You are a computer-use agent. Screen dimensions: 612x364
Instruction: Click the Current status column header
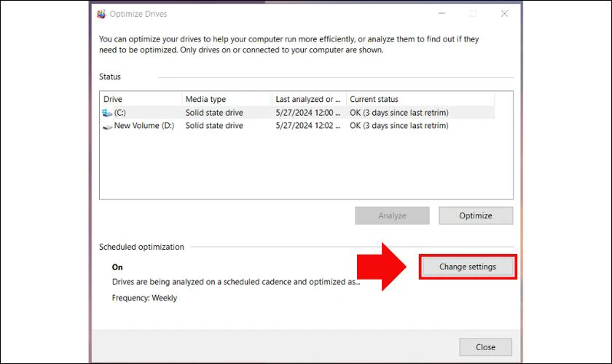coord(420,99)
